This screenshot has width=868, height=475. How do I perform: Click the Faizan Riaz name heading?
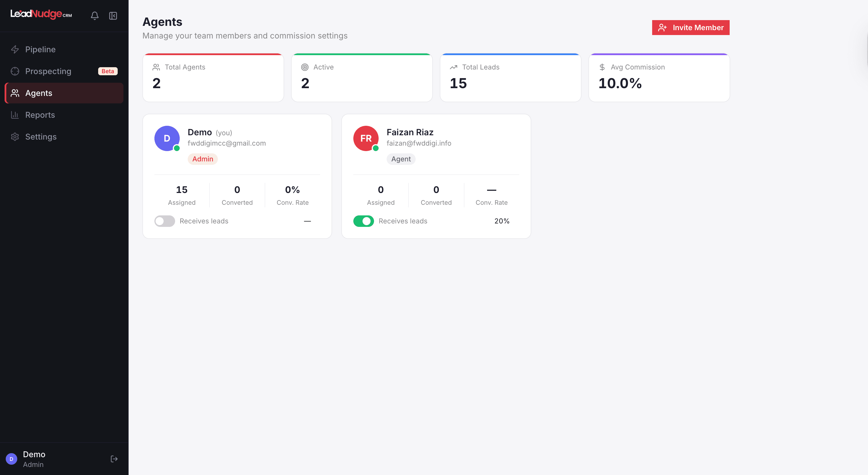coord(410,132)
